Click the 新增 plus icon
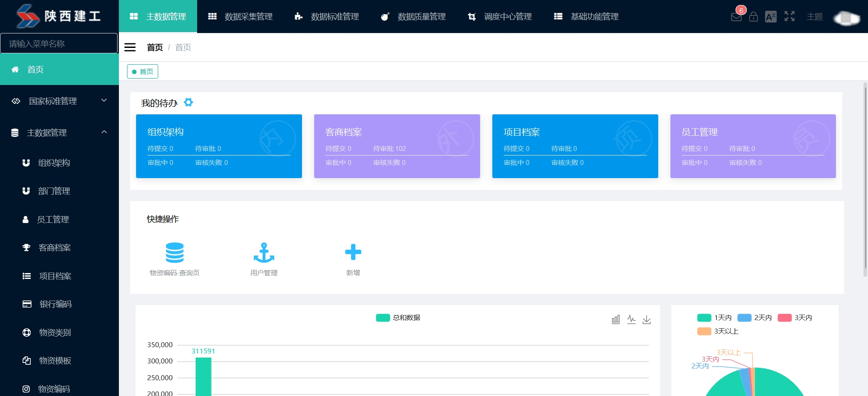The height and width of the screenshot is (396, 868). click(353, 252)
